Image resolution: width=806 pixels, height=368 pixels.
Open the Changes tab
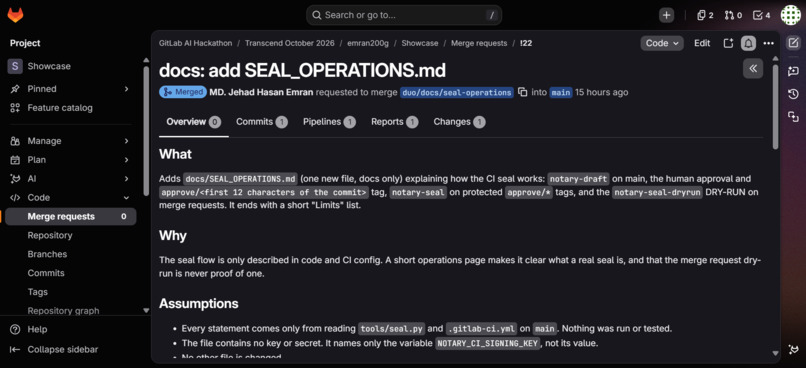[459, 122]
